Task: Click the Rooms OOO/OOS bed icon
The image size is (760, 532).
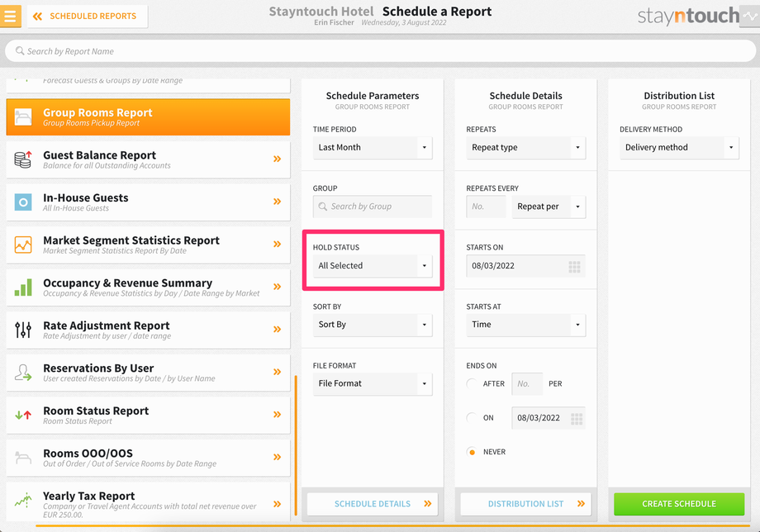Action: (23, 458)
